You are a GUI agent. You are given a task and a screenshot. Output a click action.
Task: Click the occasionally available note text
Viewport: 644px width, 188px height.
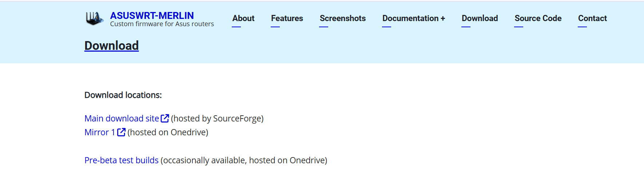click(x=244, y=160)
